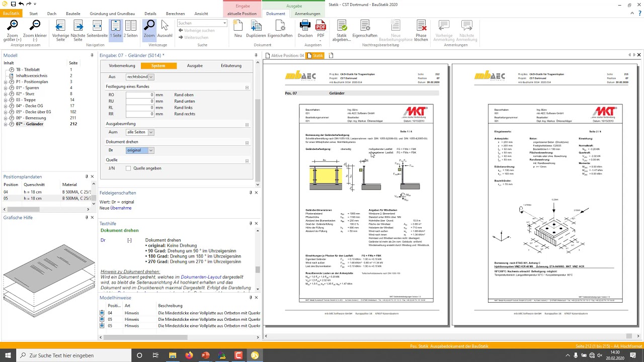Collapse the Dokument drehen section
Viewport: 644px width, 362px height.
pos(247,142)
